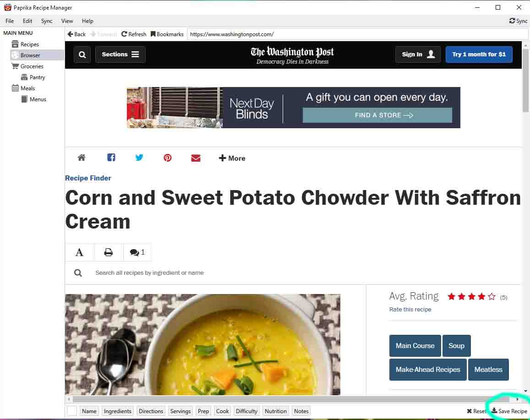Open the File menu
Screen dimensions: 530x420
pyautogui.click(x=10, y=21)
